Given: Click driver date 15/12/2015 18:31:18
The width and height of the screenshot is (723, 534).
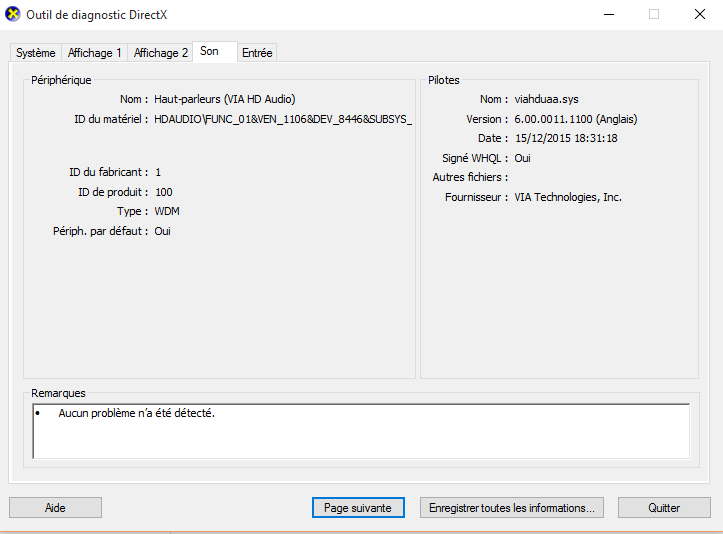Looking at the screenshot, I should pyautogui.click(x=566, y=138).
